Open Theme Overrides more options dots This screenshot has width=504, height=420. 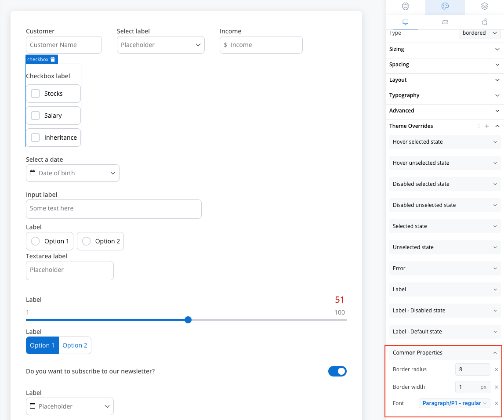[479, 126]
